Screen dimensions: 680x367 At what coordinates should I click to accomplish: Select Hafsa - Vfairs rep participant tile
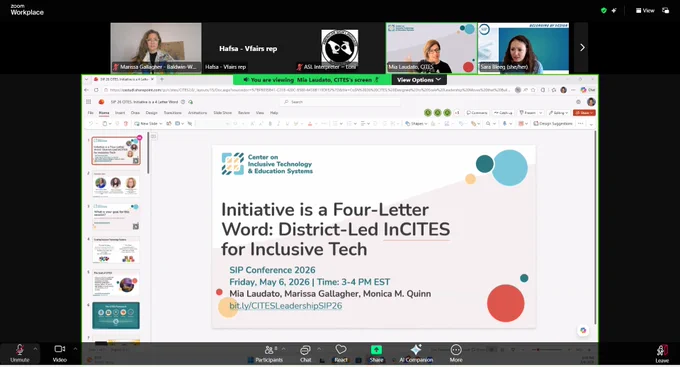click(248, 47)
